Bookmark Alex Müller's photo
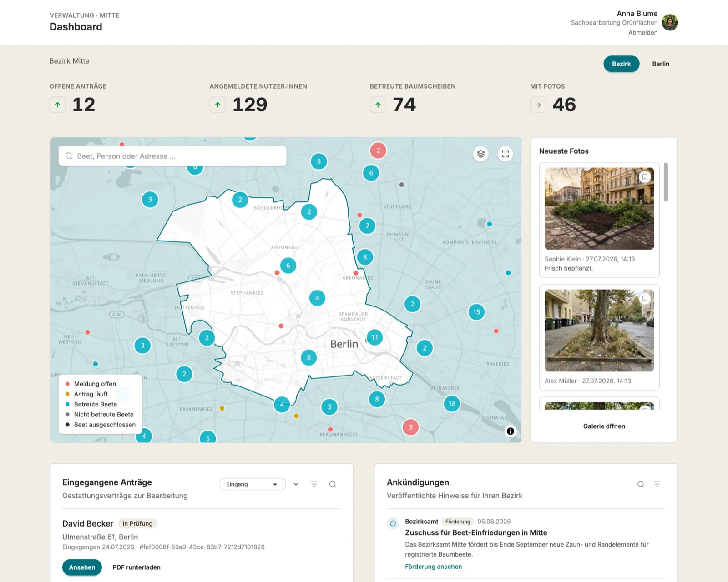This screenshot has height=582, width=728. 645,299
